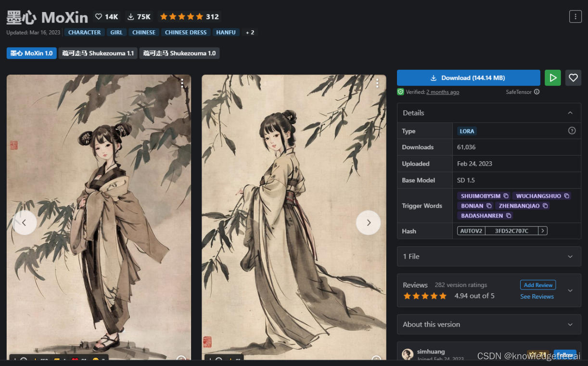
Task: Toggle the heart favorite button beside Download
Action: click(x=573, y=78)
